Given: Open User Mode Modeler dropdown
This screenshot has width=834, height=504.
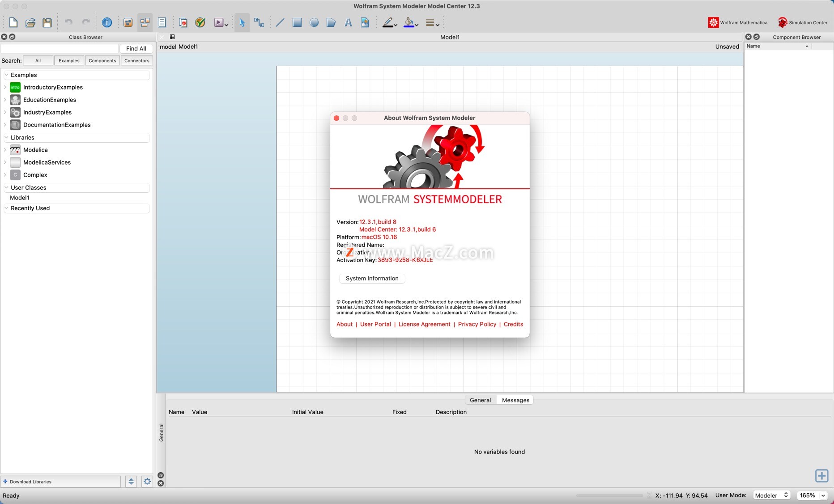Looking at the screenshot, I should [771, 495].
